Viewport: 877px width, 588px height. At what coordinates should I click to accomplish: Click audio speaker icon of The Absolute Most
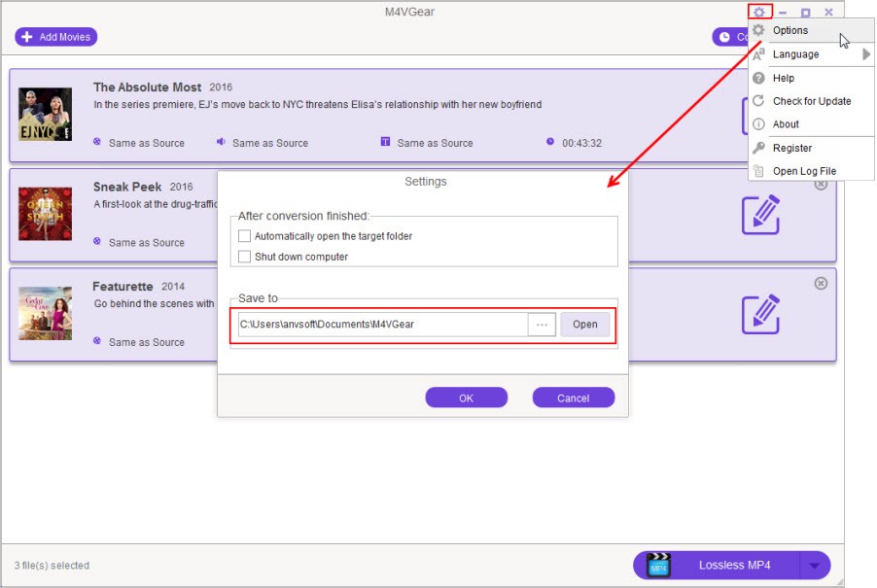(221, 142)
